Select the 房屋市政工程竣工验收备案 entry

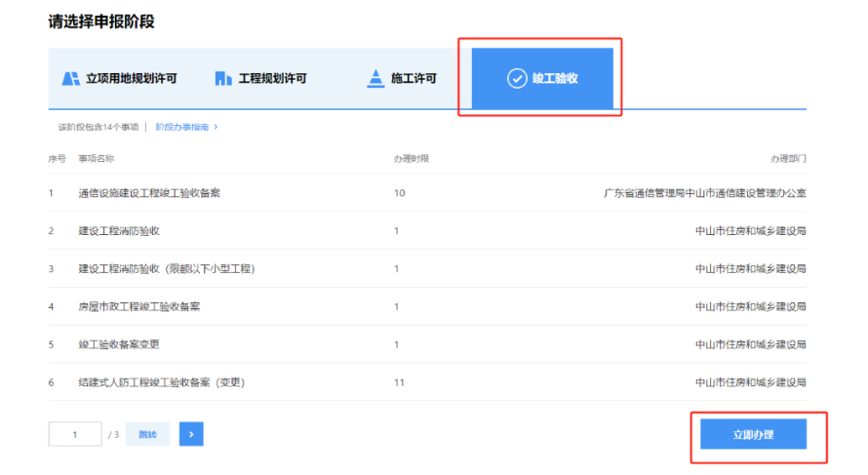(139, 306)
